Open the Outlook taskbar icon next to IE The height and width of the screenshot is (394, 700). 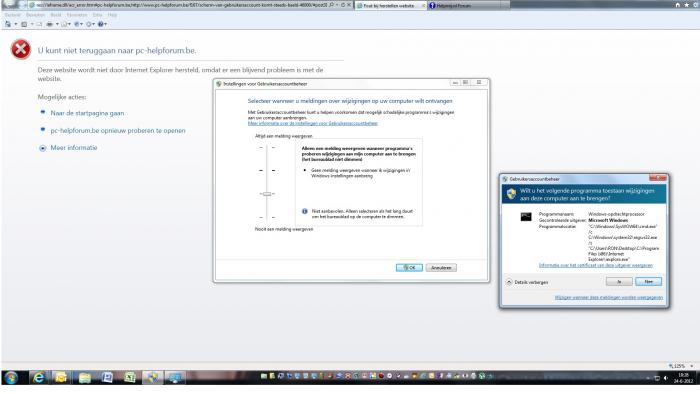pos(61,378)
